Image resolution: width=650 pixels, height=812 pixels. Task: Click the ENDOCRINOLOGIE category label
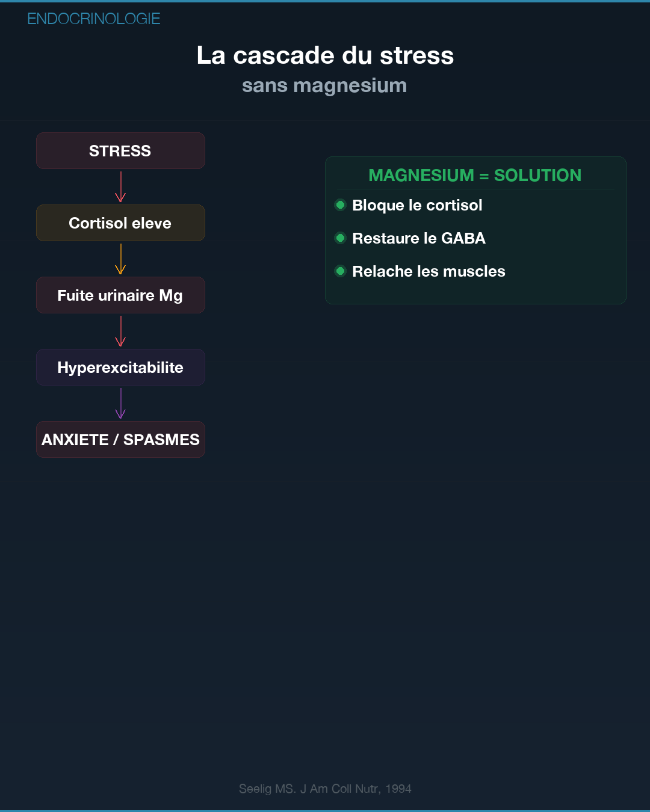click(x=94, y=19)
